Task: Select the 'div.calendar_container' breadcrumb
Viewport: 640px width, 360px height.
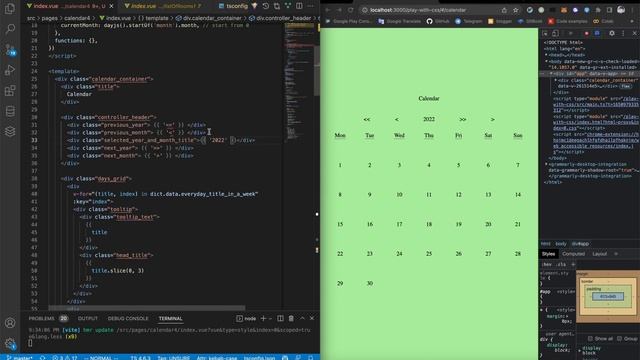Action: (208, 18)
